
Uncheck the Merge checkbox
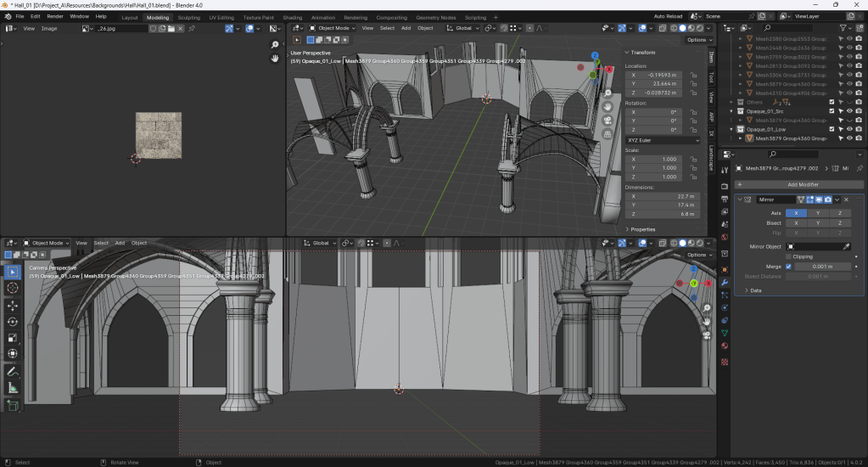click(x=788, y=267)
